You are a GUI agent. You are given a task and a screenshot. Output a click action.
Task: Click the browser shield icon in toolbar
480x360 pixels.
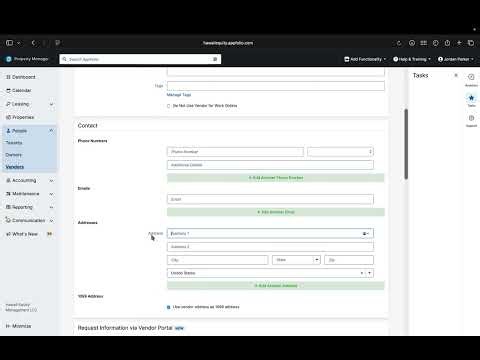pos(57,43)
